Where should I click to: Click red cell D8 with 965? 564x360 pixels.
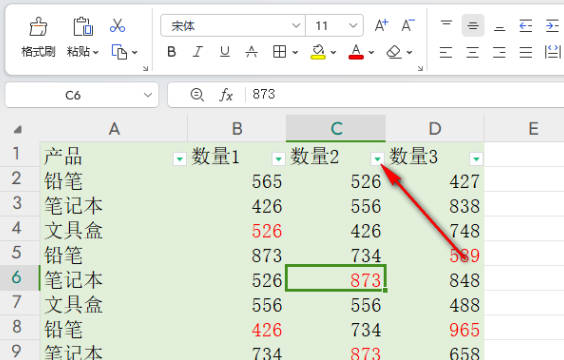435,329
